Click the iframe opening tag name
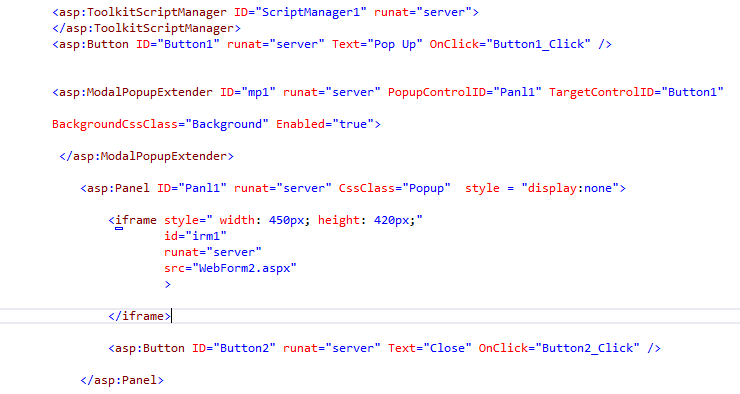Image resolution: width=740 pixels, height=394 pixels. (136, 220)
